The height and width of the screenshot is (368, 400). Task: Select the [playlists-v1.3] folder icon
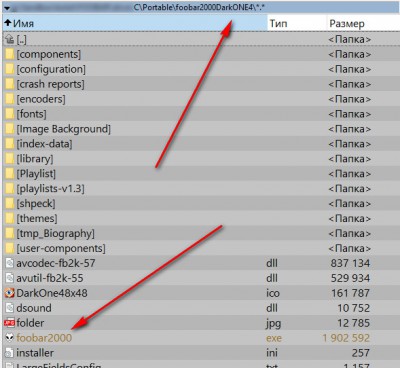(10, 189)
